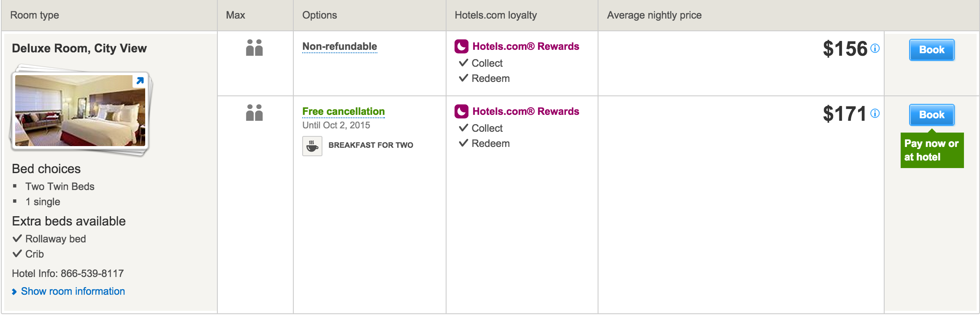Click the breakfast coffee cup icon

coord(312,146)
